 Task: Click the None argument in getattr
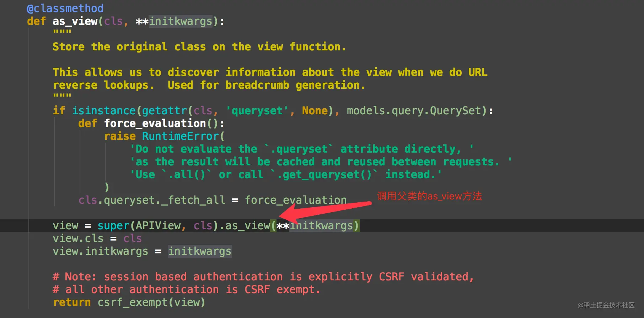[315, 111]
